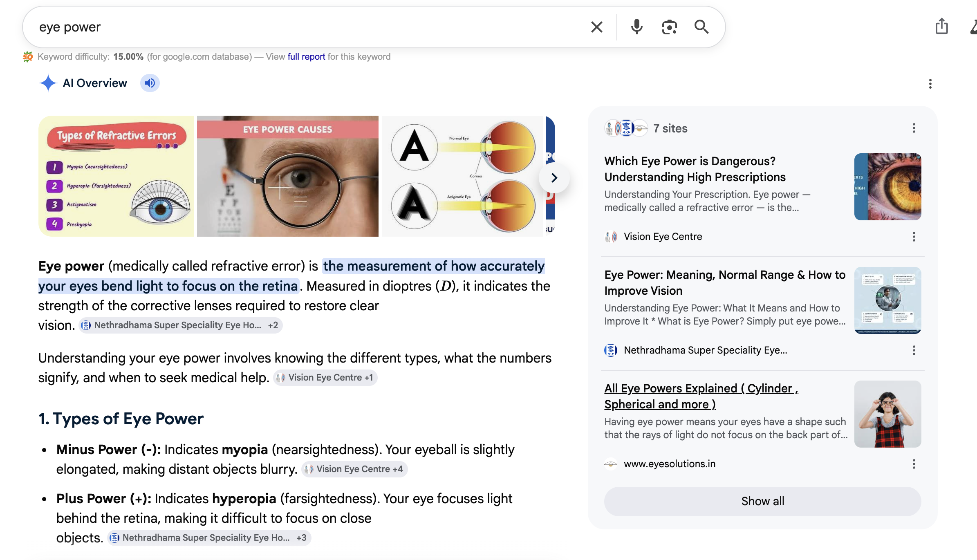Open AI Overview three-dot options menu
Viewport: 977px width, 560px height.
pyautogui.click(x=930, y=84)
